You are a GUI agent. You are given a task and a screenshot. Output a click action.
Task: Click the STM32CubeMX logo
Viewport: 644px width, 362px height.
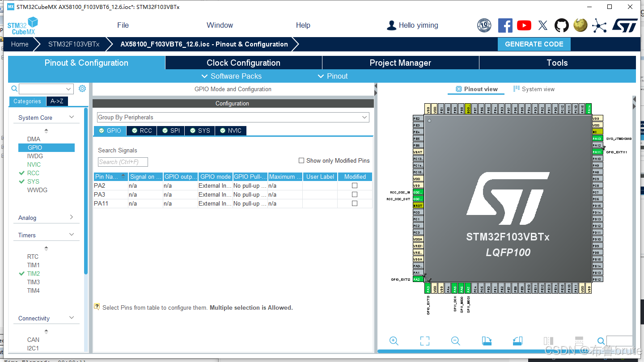tap(23, 25)
